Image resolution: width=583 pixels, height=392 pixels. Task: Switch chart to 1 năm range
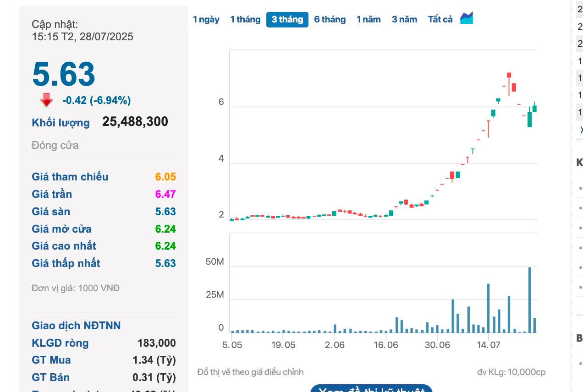[368, 19]
